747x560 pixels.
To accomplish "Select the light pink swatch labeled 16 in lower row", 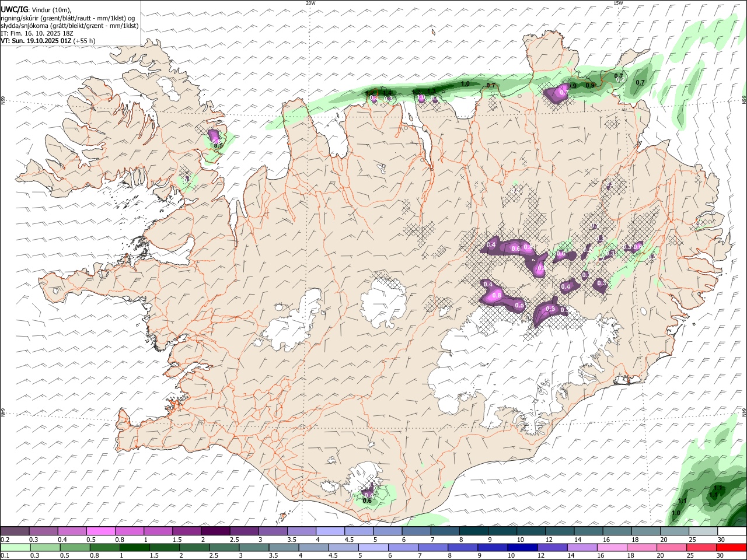I will [x=612, y=547].
